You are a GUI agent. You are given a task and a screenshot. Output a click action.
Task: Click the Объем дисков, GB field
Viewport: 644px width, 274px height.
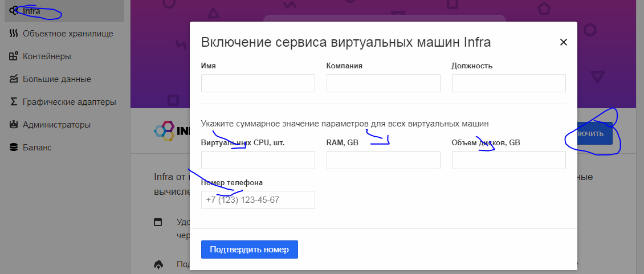pos(508,160)
